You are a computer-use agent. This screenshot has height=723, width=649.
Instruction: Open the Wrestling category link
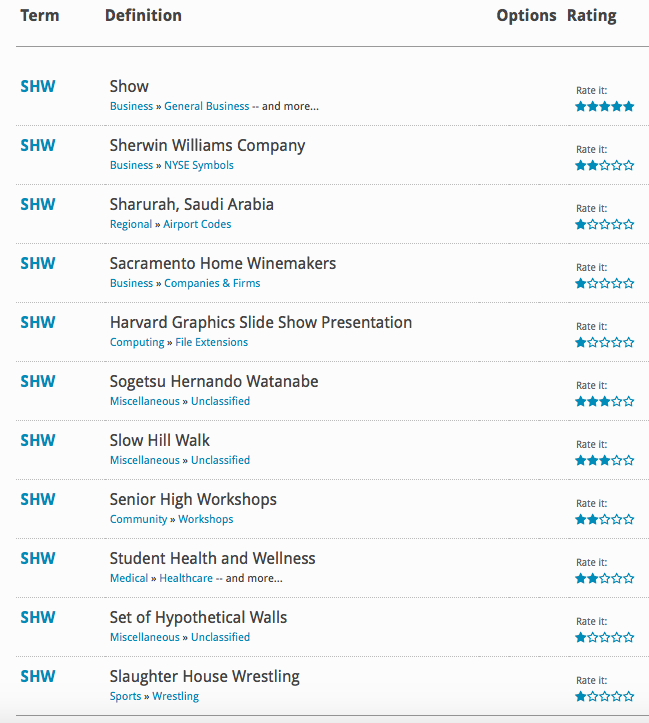pyautogui.click(x=175, y=697)
